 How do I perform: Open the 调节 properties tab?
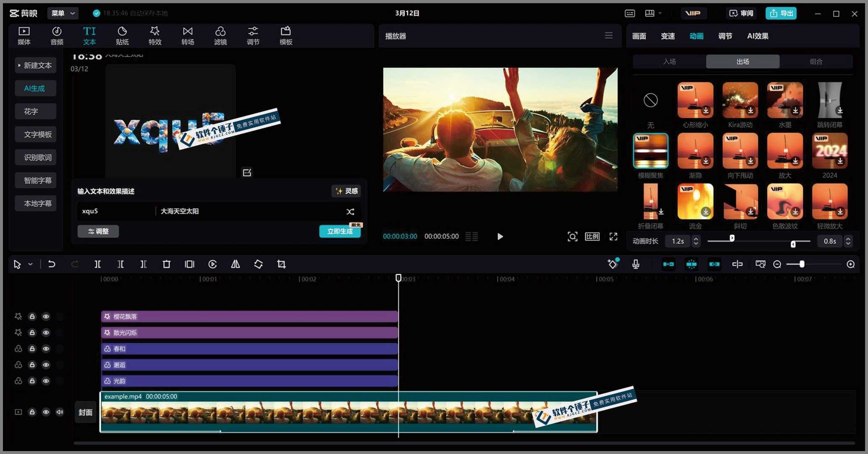[725, 36]
